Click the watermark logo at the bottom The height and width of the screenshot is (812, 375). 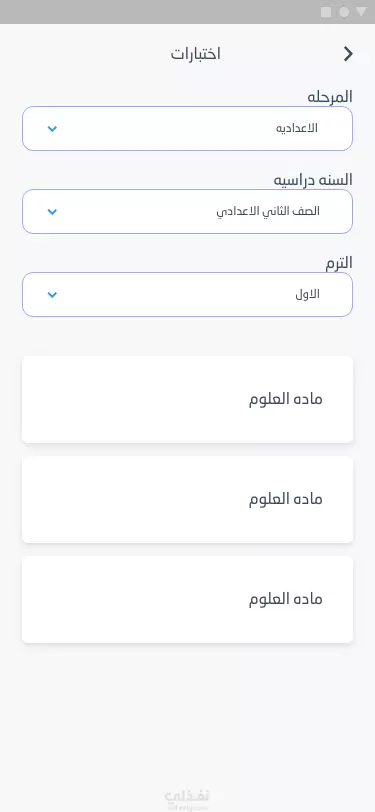187,799
